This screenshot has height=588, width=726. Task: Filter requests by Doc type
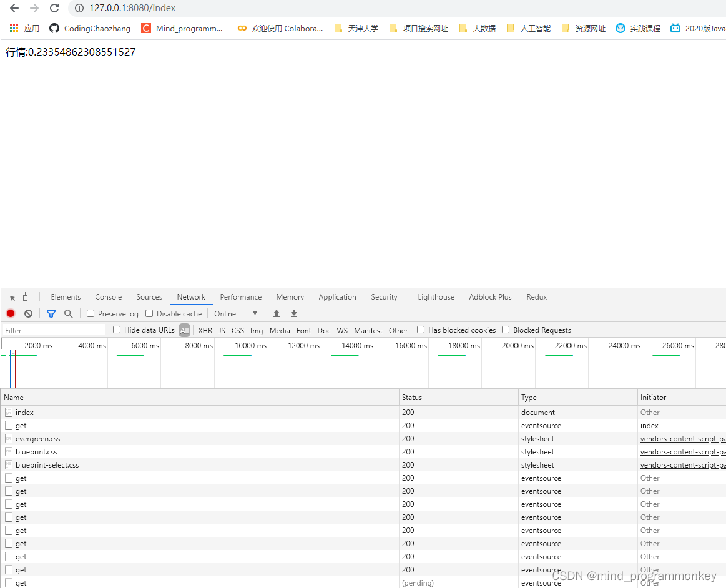pyautogui.click(x=324, y=330)
